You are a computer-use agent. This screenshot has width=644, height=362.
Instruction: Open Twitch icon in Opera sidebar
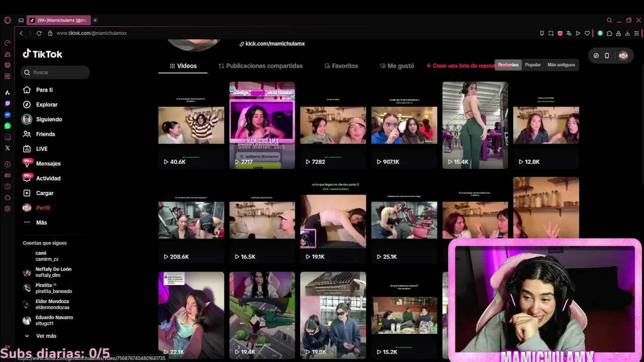(7, 104)
